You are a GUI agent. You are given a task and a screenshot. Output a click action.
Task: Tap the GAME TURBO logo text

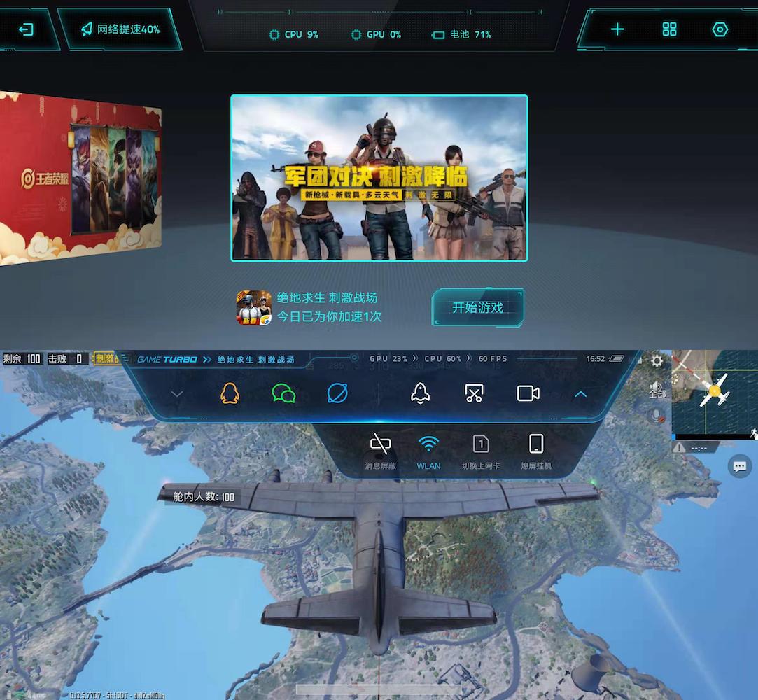click(167, 360)
